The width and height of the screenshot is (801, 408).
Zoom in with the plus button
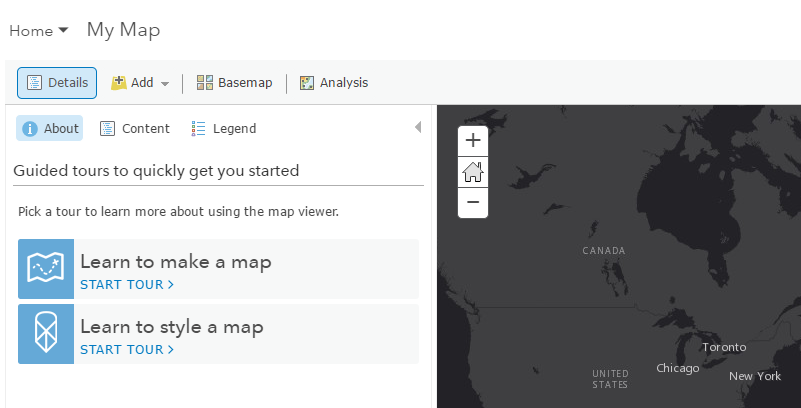pyautogui.click(x=473, y=140)
